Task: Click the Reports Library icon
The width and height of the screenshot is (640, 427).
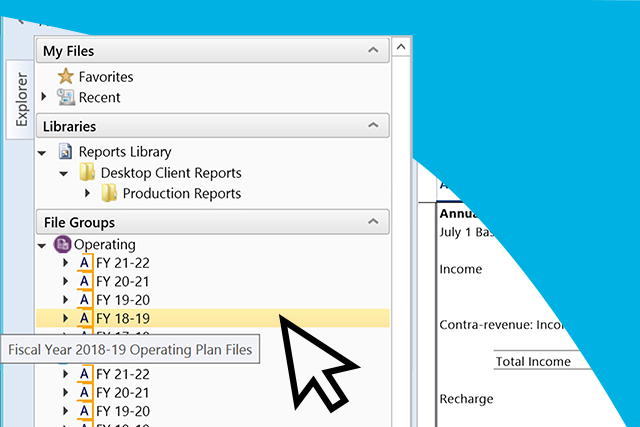Action: coord(66,152)
